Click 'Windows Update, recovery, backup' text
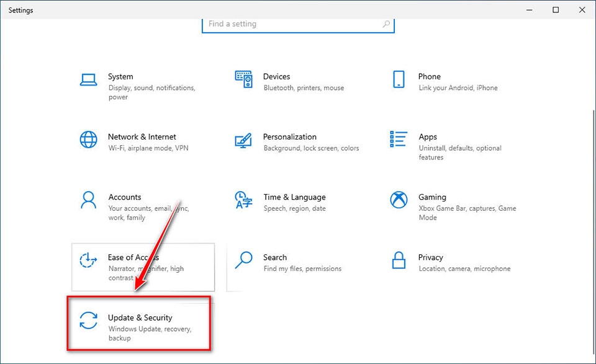The image size is (596, 364). click(x=150, y=333)
